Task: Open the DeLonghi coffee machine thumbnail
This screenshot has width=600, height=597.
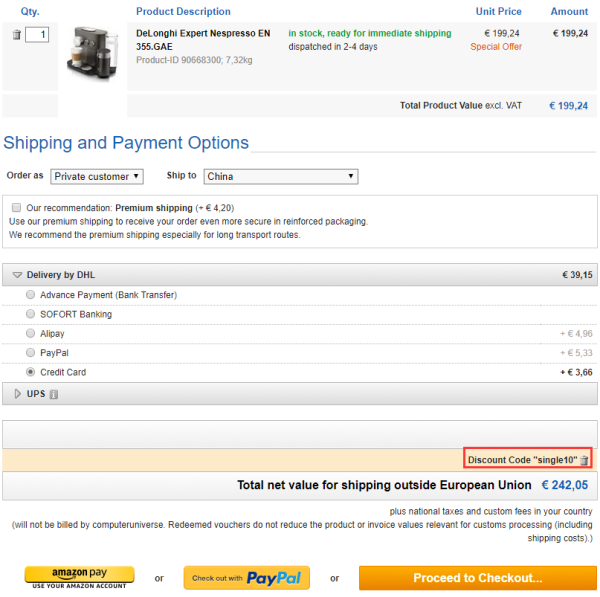Action: tap(92, 53)
